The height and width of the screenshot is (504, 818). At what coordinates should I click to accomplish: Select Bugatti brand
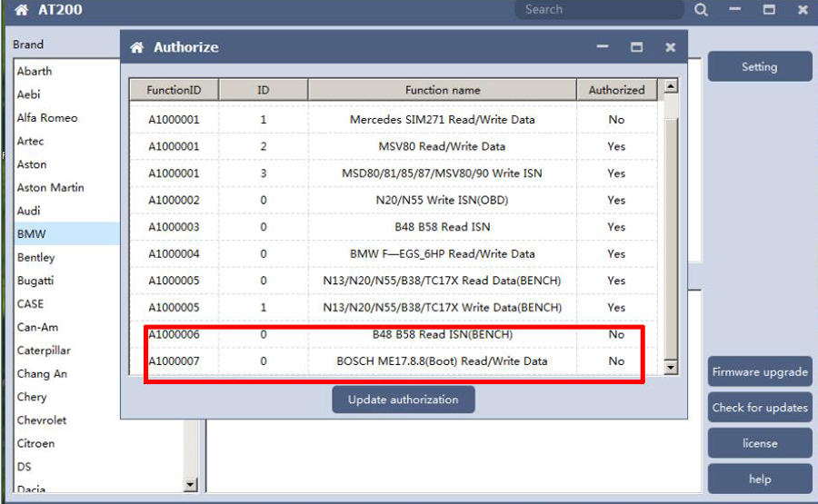pyautogui.click(x=35, y=281)
